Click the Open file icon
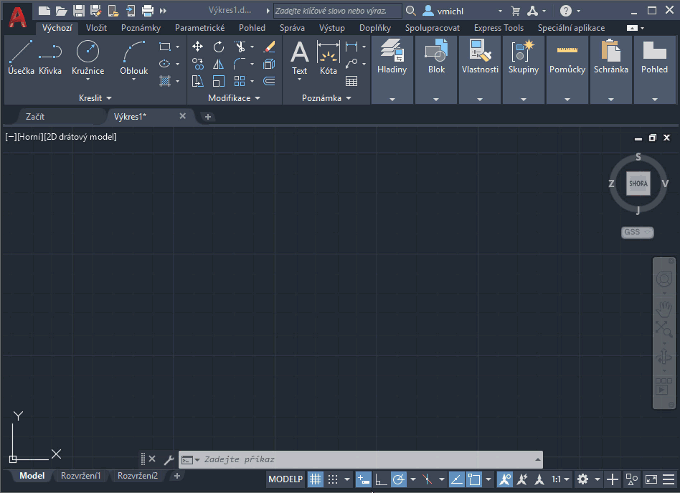 tap(61, 11)
